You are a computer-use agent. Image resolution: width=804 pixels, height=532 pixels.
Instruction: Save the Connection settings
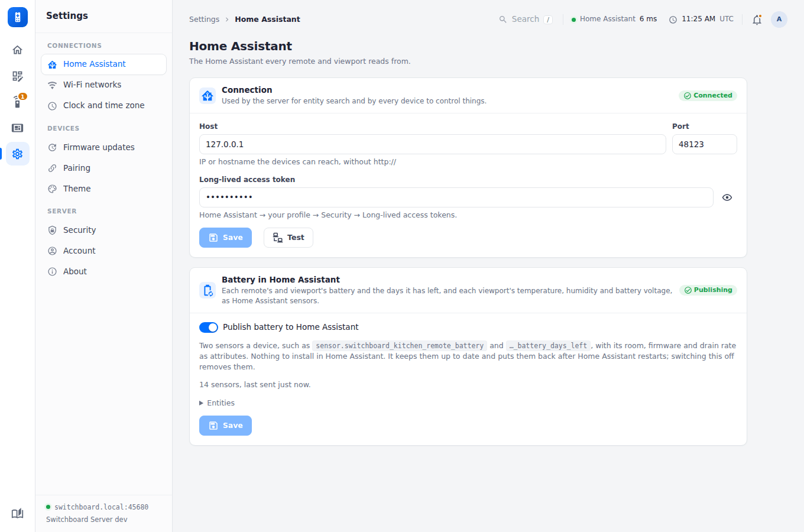[x=225, y=238]
